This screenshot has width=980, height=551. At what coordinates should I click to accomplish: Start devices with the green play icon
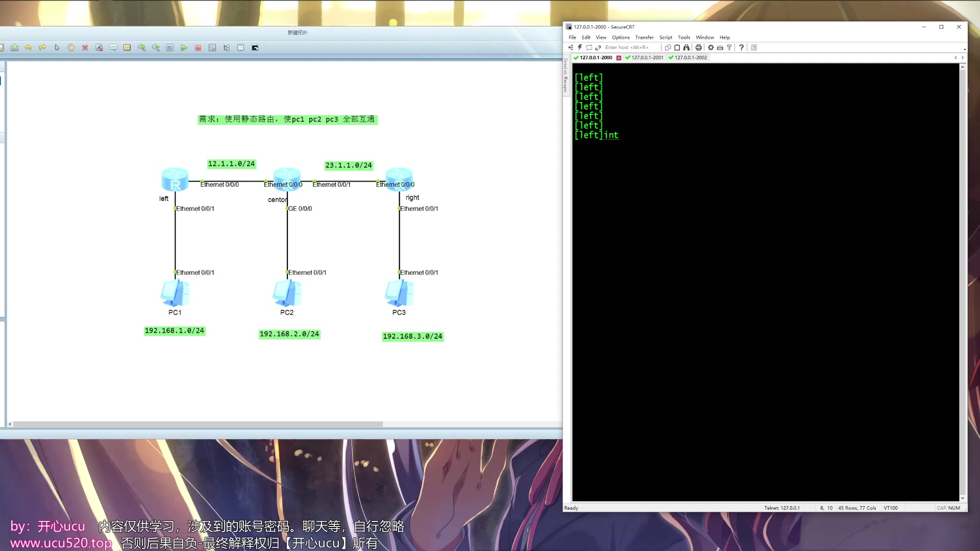(184, 47)
